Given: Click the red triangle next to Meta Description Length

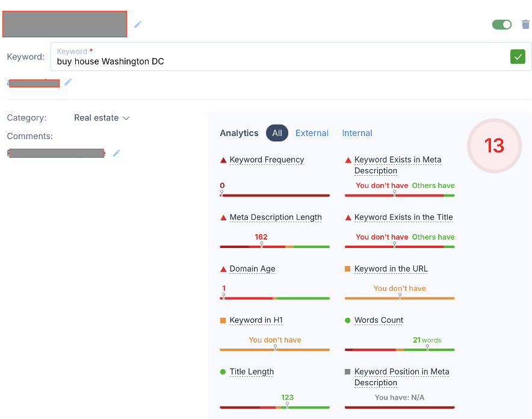Looking at the screenshot, I should coord(223,218).
